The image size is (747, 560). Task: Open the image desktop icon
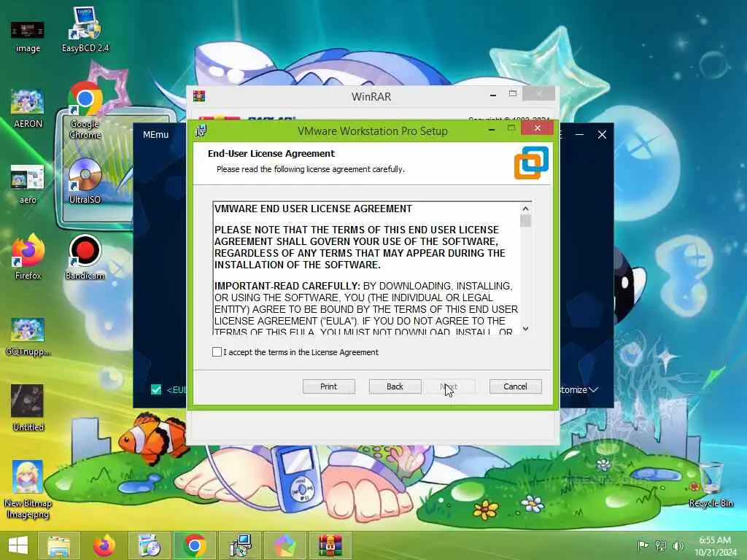click(28, 36)
